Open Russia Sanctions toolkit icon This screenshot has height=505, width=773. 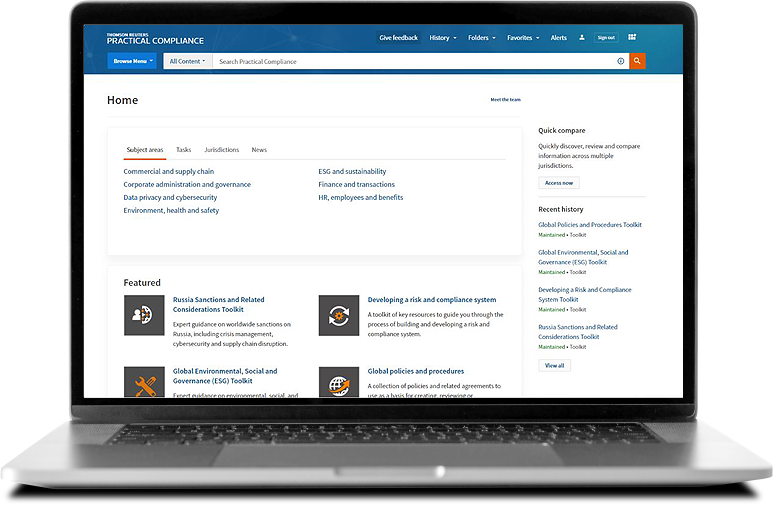click(x=144, y=315)
